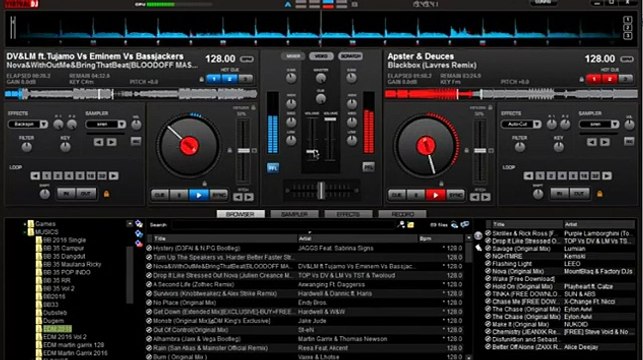Open the BROWSER tab
Viewport: 643px width, 360px height.
point(240,214)
